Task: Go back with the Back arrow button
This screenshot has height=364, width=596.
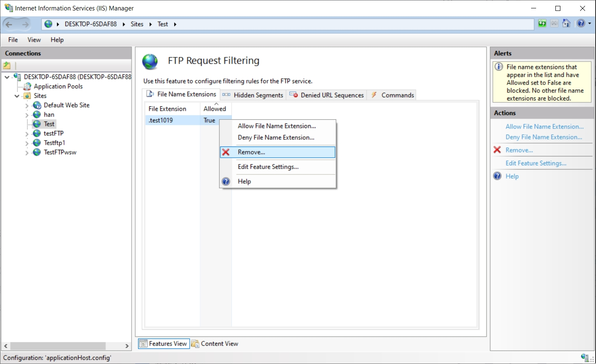Action: [9, 24]
